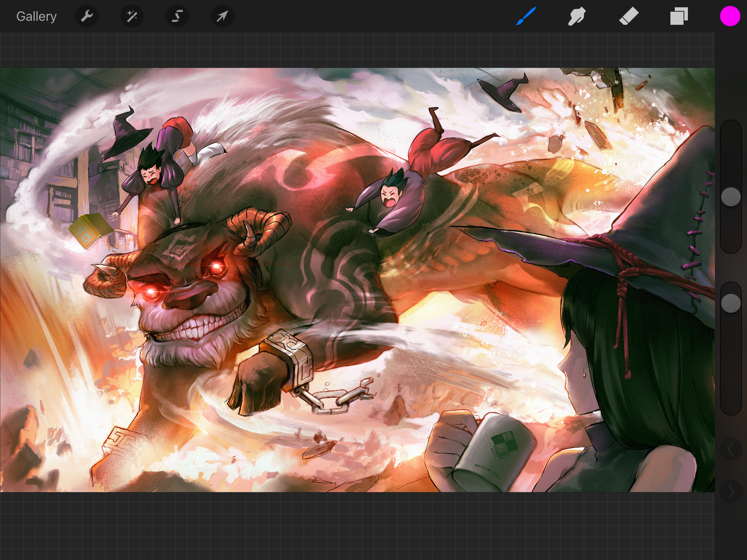Select the Smudge finger tool
The image size is (747, 560).
(x=577, y=16)
